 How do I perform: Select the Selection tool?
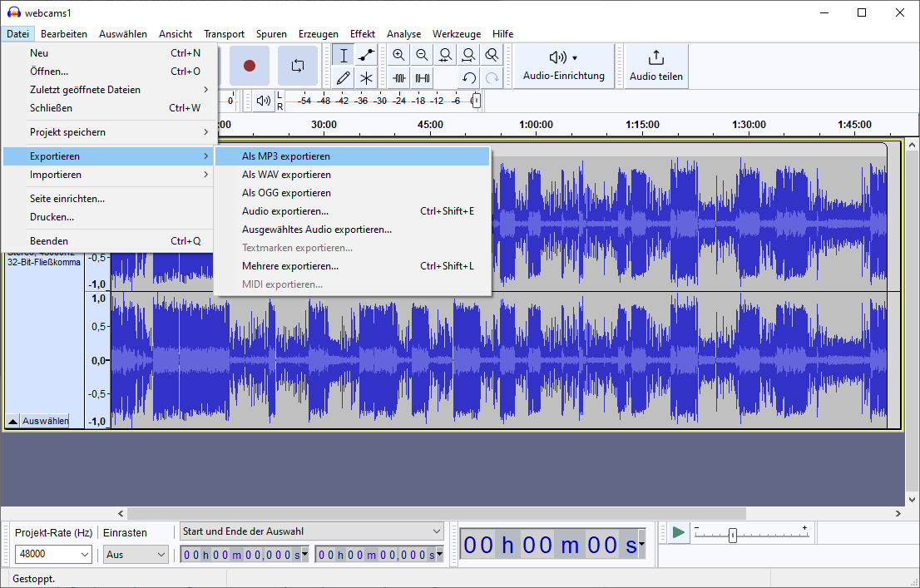pos(342,54)
